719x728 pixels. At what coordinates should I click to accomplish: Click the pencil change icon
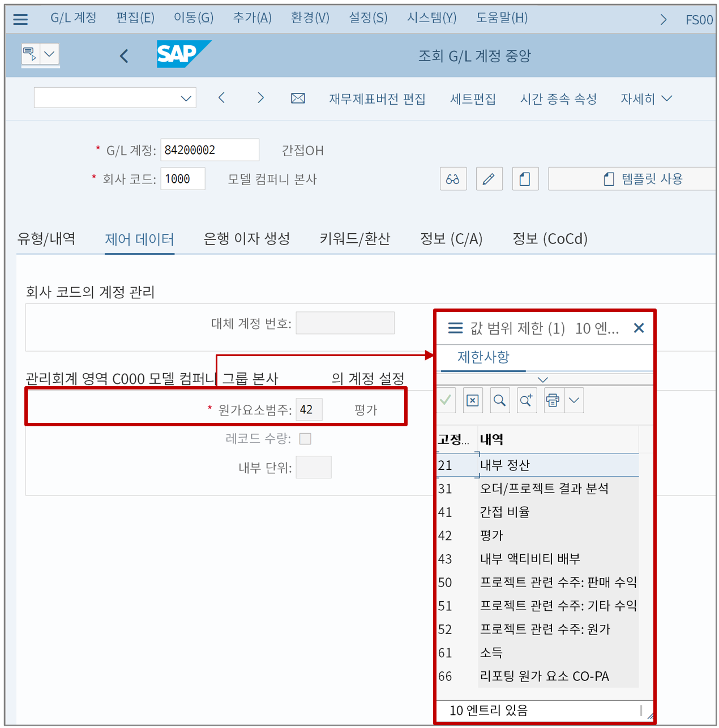pos(489,179)
